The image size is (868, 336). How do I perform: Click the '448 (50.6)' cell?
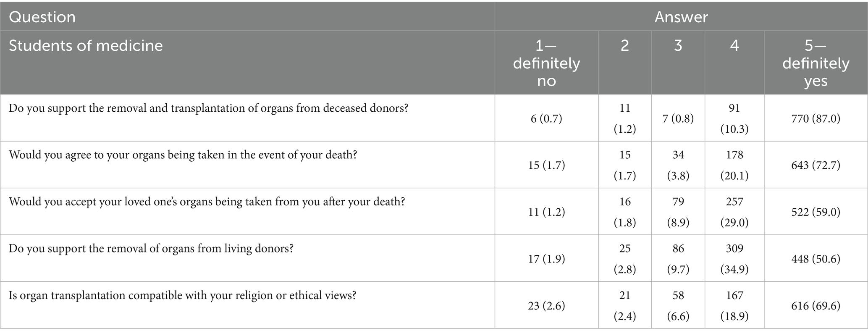click(x=816, y=259)
